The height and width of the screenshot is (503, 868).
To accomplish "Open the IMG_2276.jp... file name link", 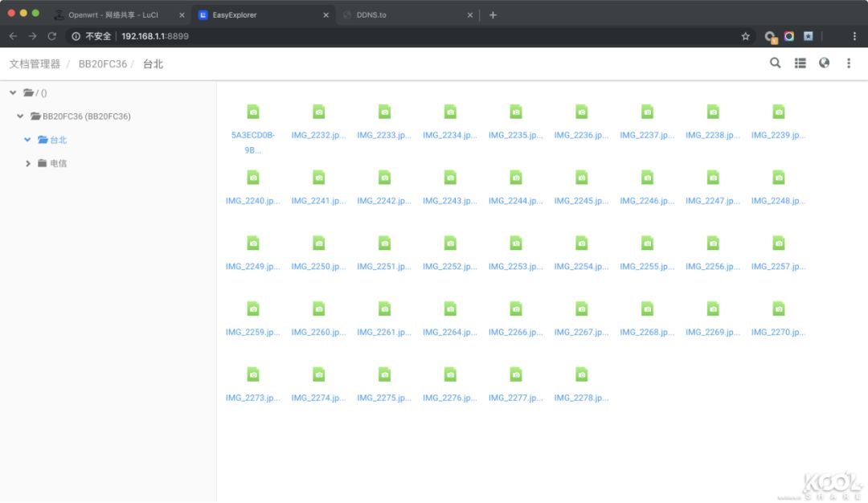I will [x=450, y=398].
